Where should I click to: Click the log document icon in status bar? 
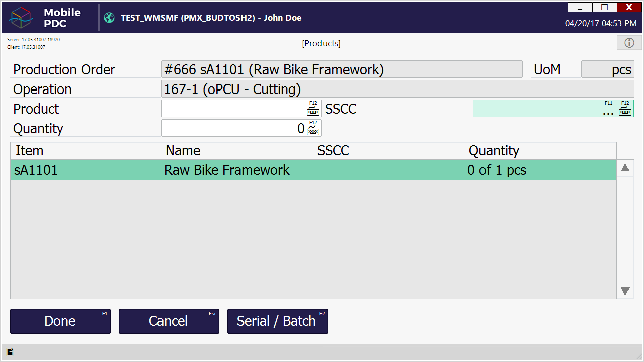tap(10, 352)
